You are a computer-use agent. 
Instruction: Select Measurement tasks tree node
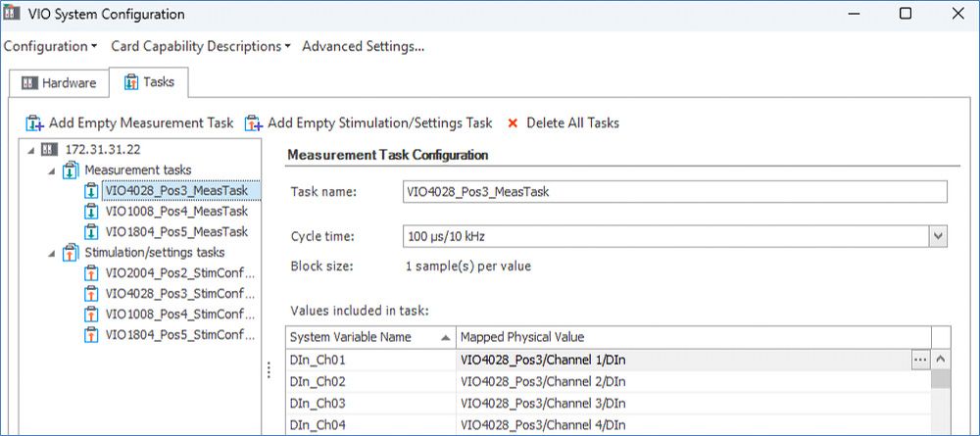coord(137,170)
